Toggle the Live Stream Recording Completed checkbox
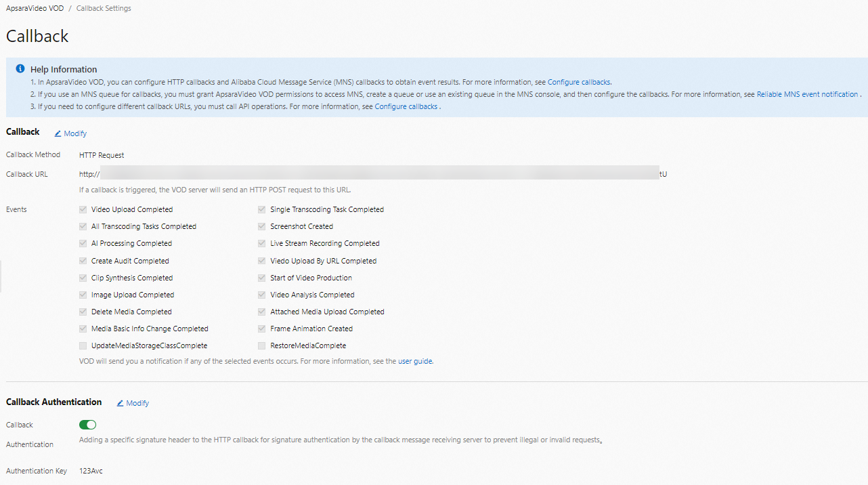Screen dimensions: 868x485 coord(262,243)
